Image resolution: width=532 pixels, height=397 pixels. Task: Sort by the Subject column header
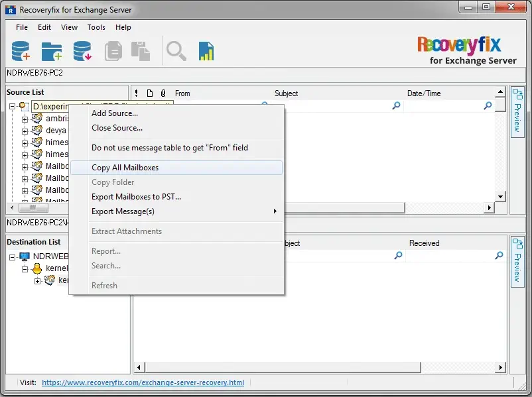click(286, 93)
